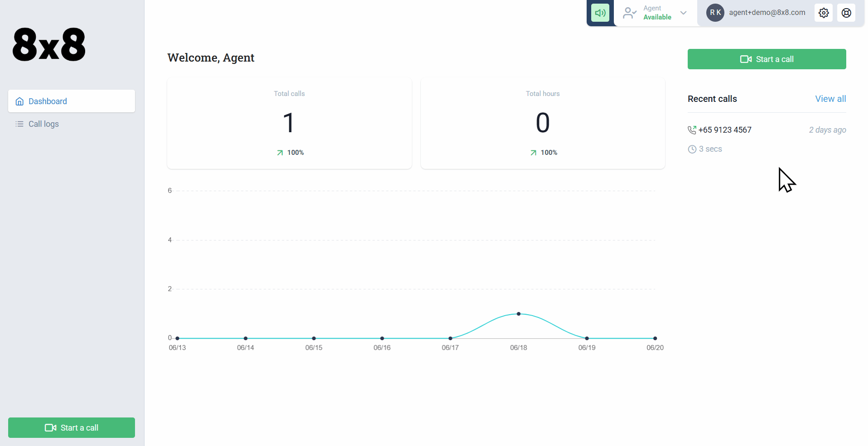
Task: Open Call logs in the sidebar
Action: click(x=43, y=124)
